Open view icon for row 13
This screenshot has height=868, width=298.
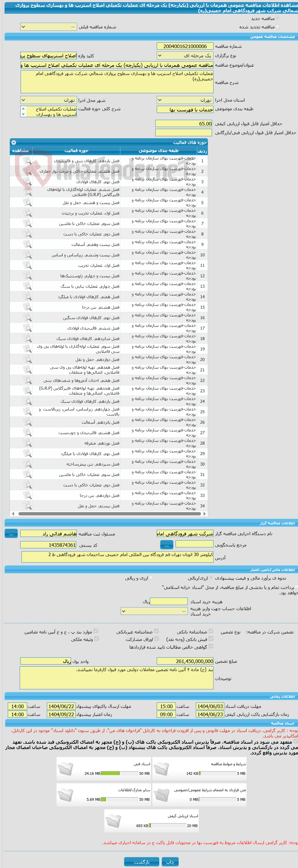click(x=27, y=286)
